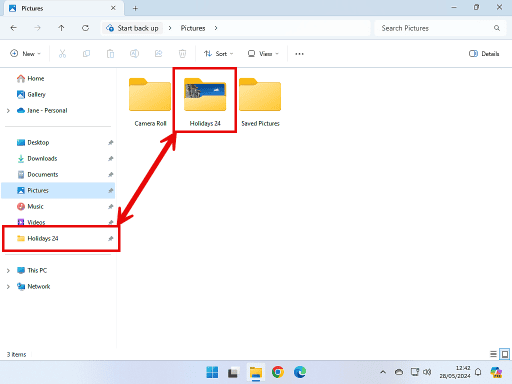Screen dimensions: 512x384
Task: Click pin icon next to Desktop
Action: tap(111, 142)
